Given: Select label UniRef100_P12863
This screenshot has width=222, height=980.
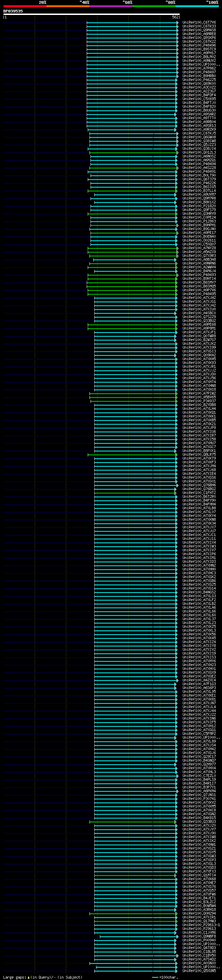Looking at the screenshot, I should (x=199, y=221).
